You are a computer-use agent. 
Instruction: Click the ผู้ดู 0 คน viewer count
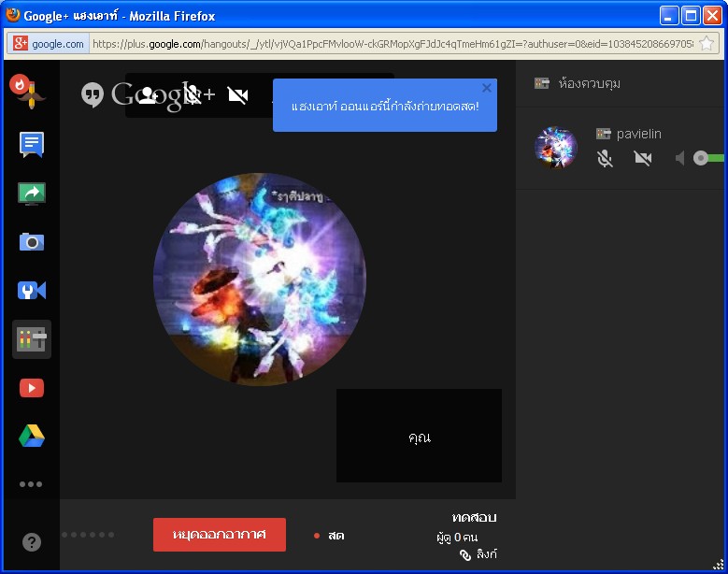tap(457, 538)
